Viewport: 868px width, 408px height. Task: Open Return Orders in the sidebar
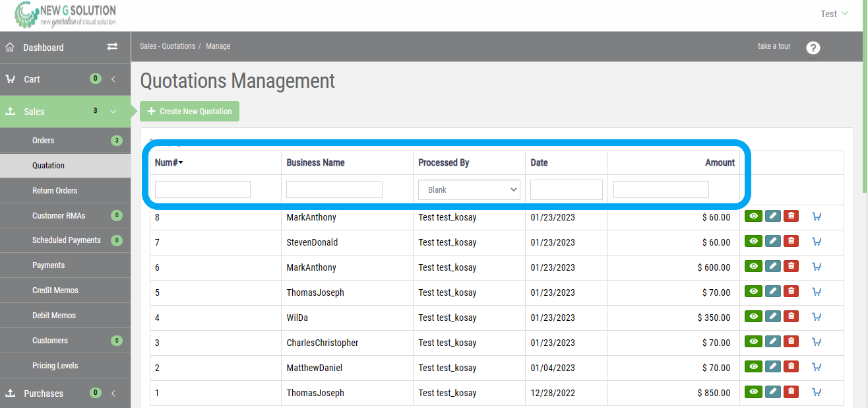point(55,191)
